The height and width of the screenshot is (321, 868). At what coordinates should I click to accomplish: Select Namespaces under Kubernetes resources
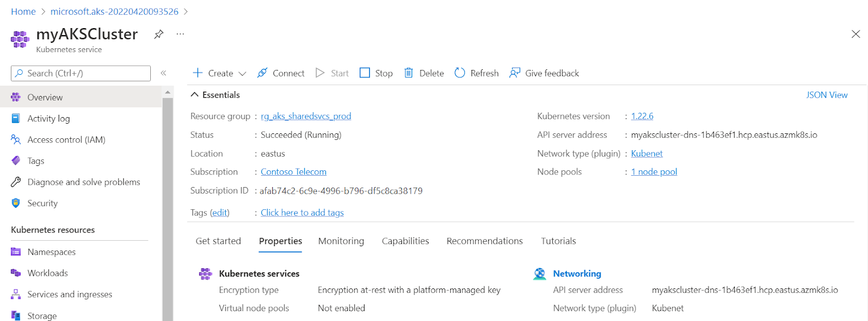click(52, 252)
